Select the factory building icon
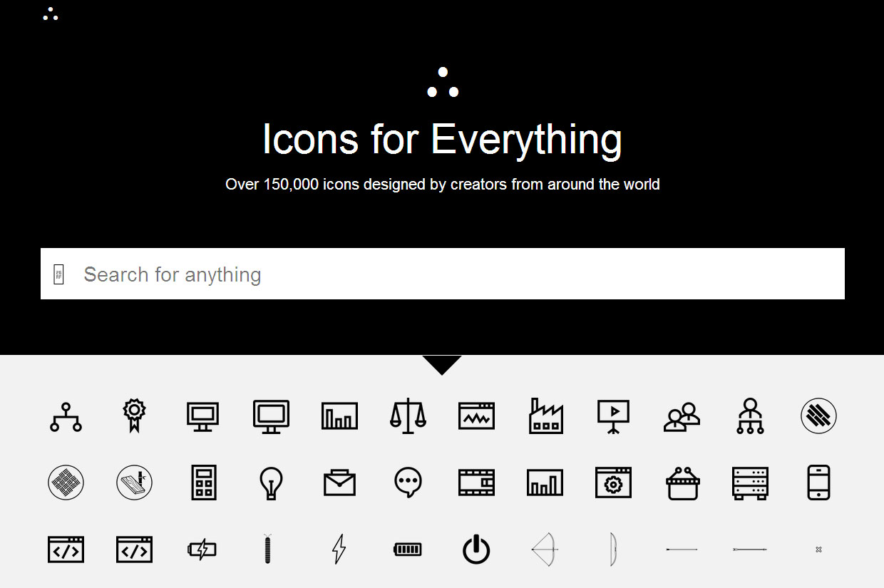 (546, 416)
